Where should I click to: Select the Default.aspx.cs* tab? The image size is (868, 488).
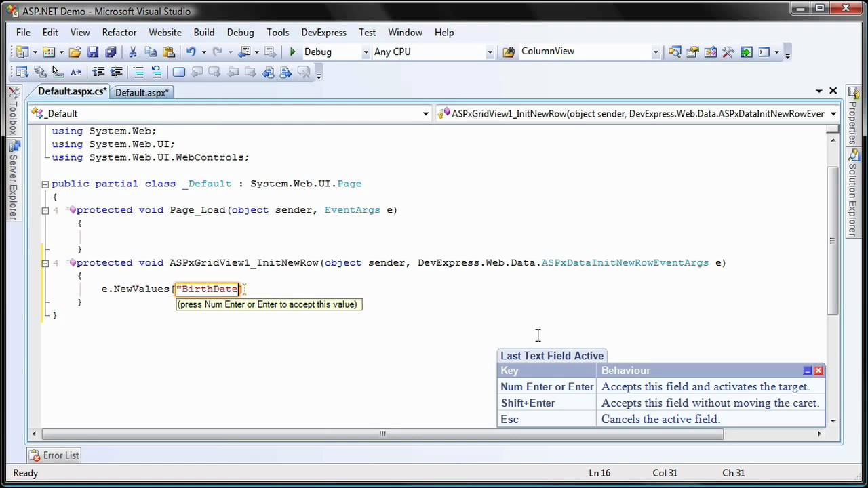point(72,91)
